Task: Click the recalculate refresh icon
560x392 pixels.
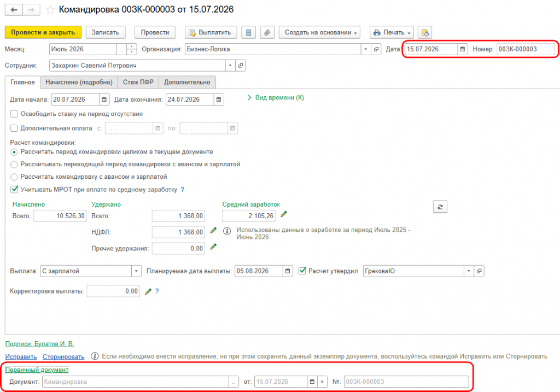Action: [x=440, y=207]
